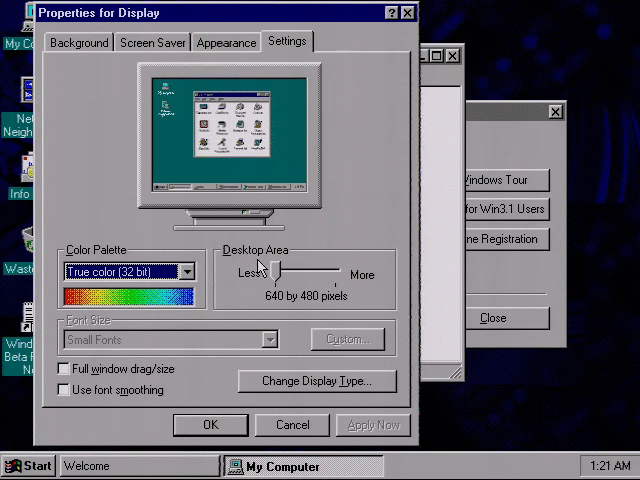Open the Screen Saver tab

pos(153,43)
